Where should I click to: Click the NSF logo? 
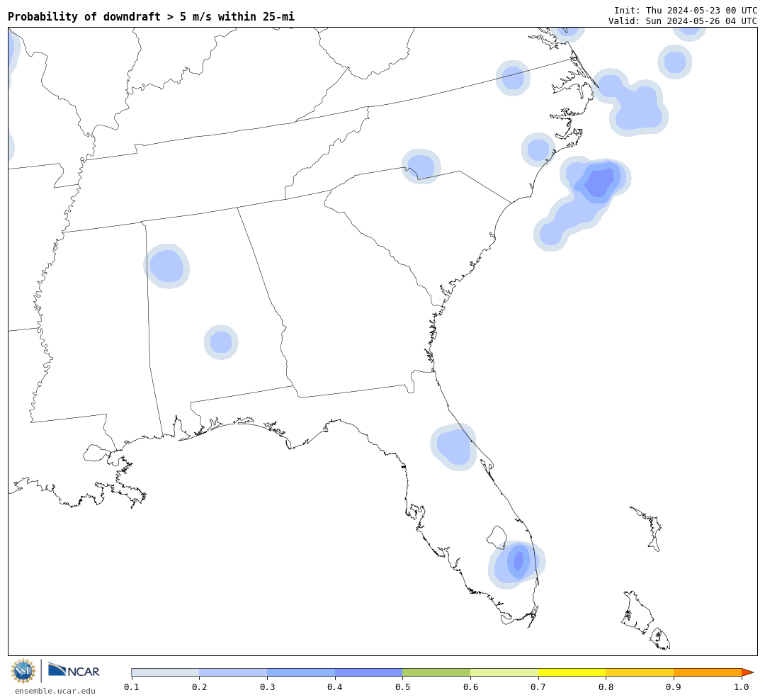23,671
